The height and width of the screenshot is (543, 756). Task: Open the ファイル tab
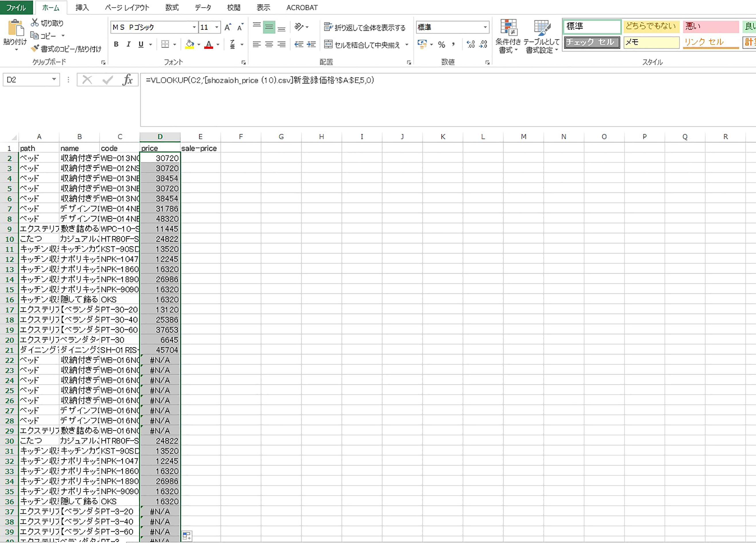click(16, 7)
